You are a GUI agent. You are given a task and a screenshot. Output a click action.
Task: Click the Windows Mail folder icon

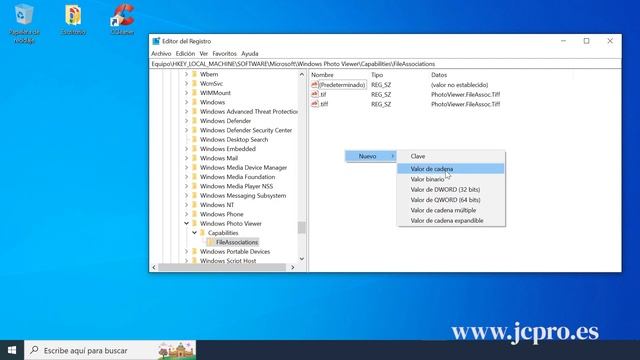pos(195,158)
